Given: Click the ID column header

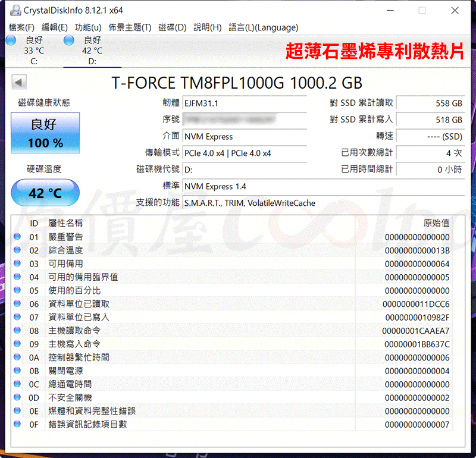Looking at the screenshot, I should [x=34, y=224].
